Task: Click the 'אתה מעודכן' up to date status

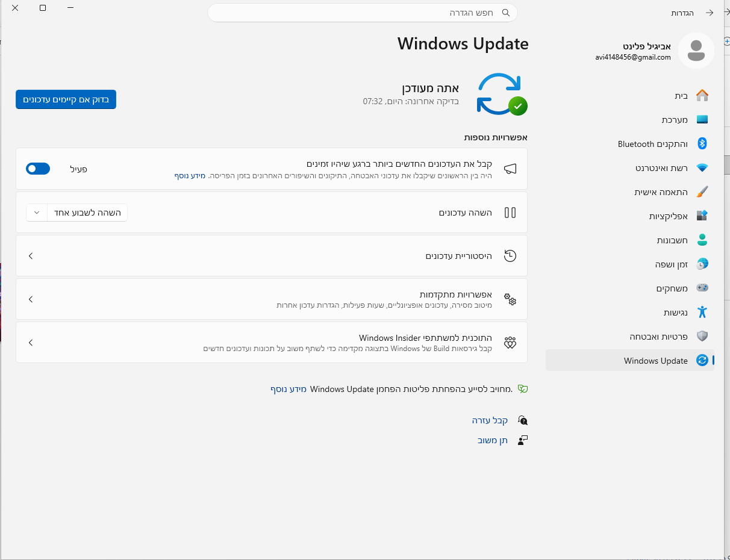Action: click(x=430, y=88)
